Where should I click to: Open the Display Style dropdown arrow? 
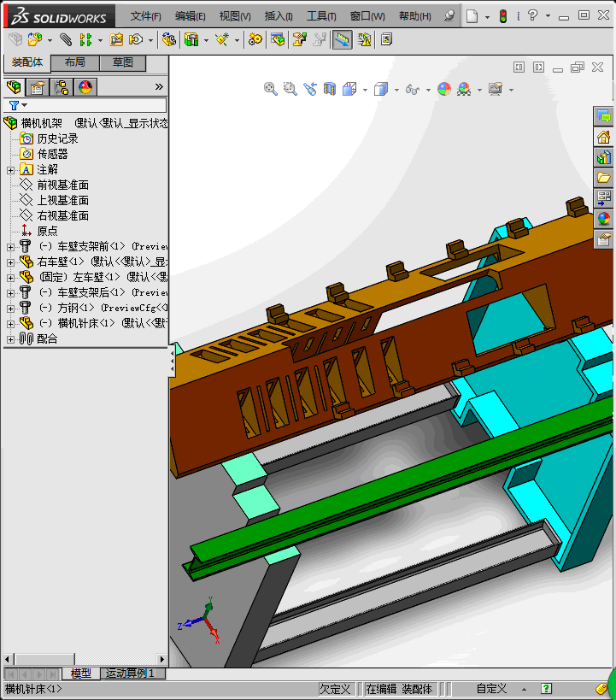tap(396, 90)
